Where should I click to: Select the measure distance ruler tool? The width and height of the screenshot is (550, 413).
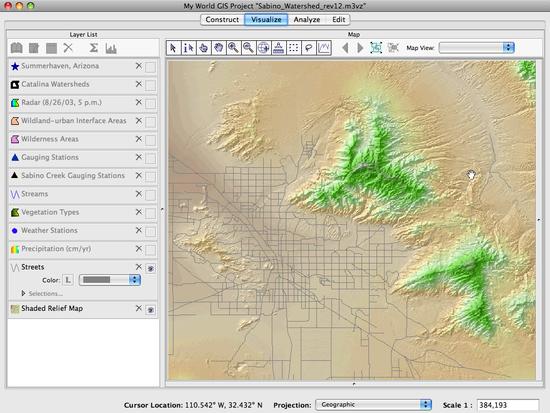click(279, 48)
